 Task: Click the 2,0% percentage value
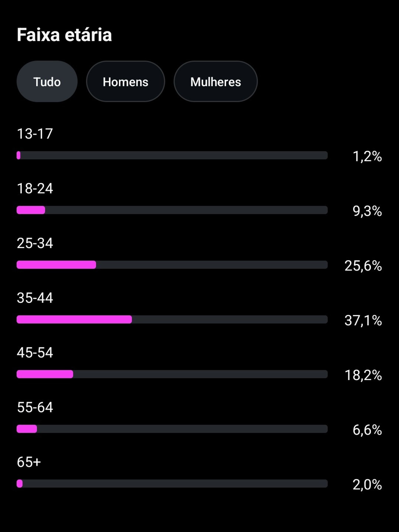click(367, 485)
